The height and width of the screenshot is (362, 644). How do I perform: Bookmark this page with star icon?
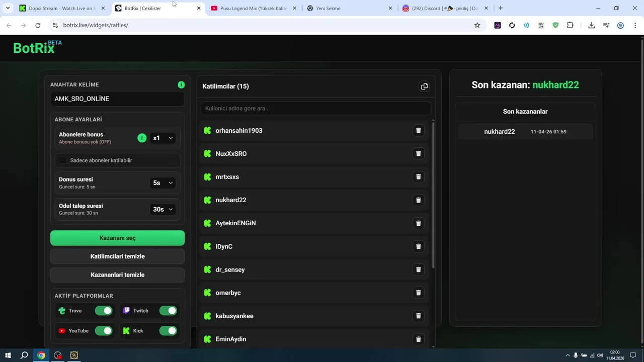point(477,25)
